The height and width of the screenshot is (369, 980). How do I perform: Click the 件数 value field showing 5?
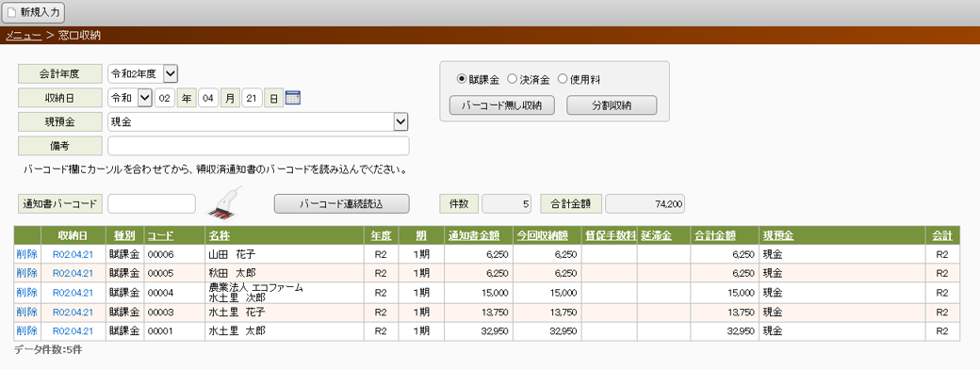tap(507, 203)
